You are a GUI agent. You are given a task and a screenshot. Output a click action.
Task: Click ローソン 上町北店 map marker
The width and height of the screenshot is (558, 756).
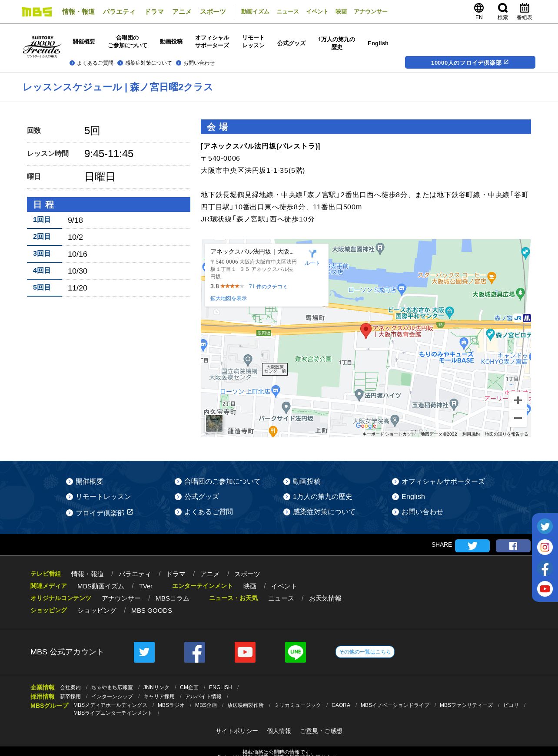tap(276, 390)
